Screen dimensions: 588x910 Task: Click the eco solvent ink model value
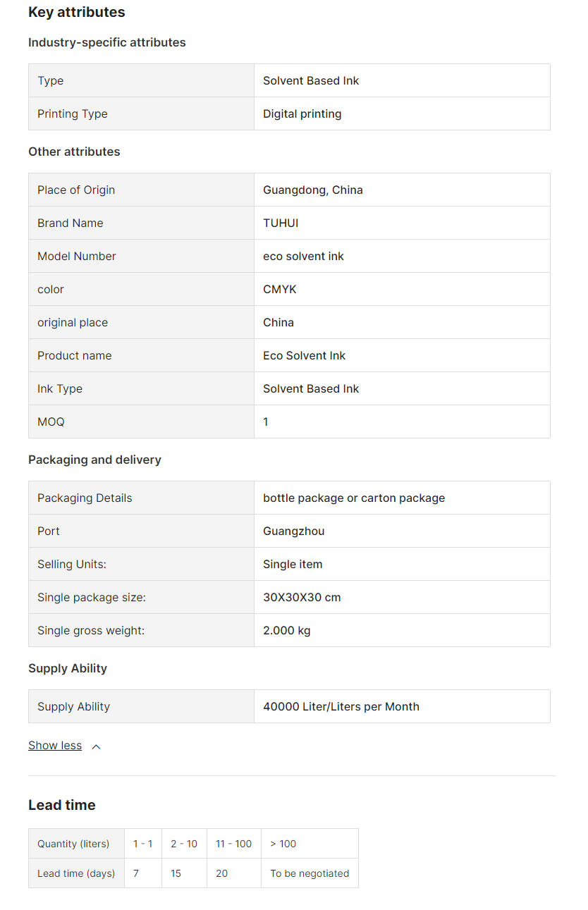[x=303, y=257]
